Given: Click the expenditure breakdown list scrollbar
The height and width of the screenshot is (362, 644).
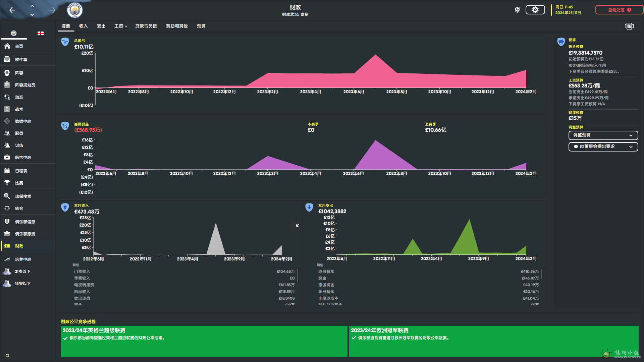Looking at the screenshot, I should coord(542,274).
